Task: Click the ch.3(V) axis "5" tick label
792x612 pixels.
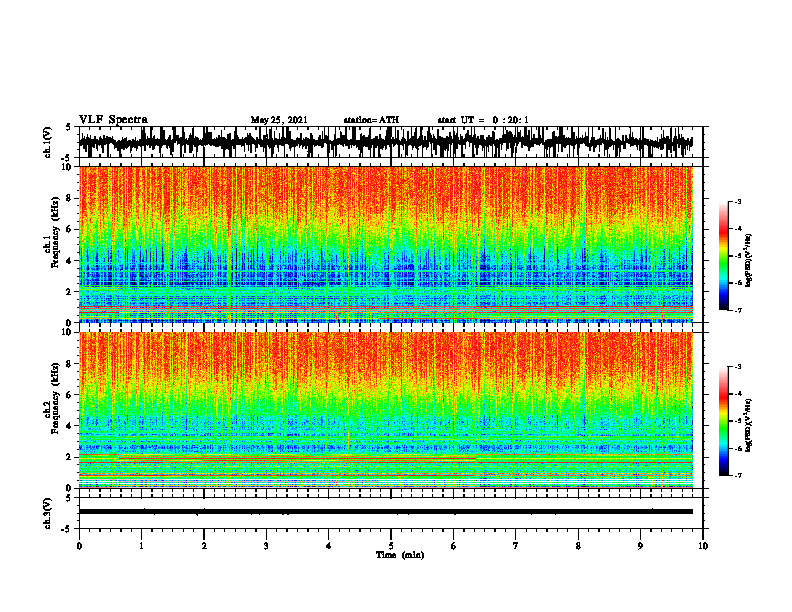Action: [69, 498]
